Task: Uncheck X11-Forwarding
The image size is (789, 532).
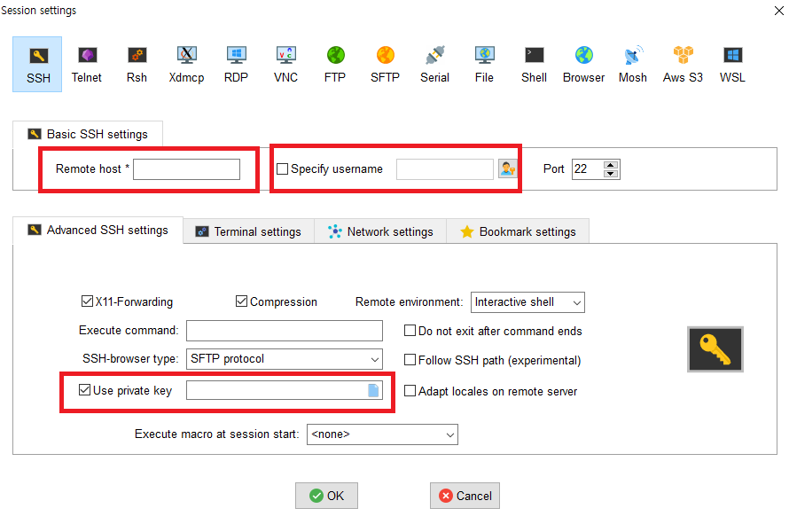Action: pos(87,301)
